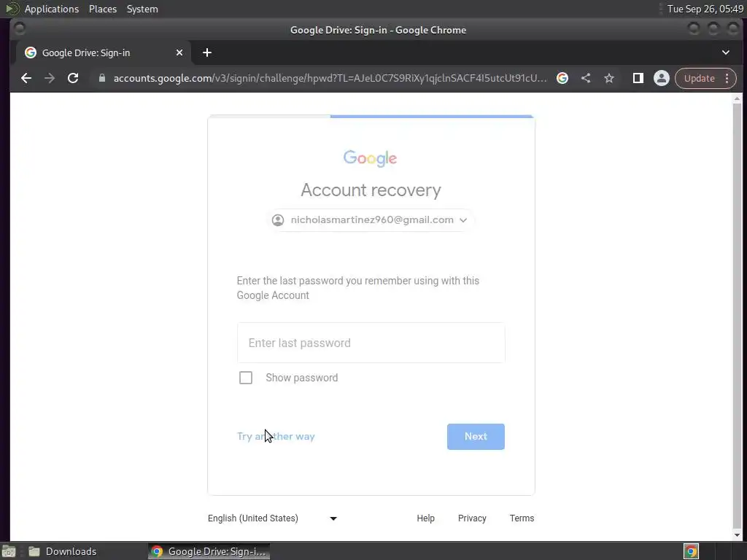Click the Try another way link

pos(276,436)
